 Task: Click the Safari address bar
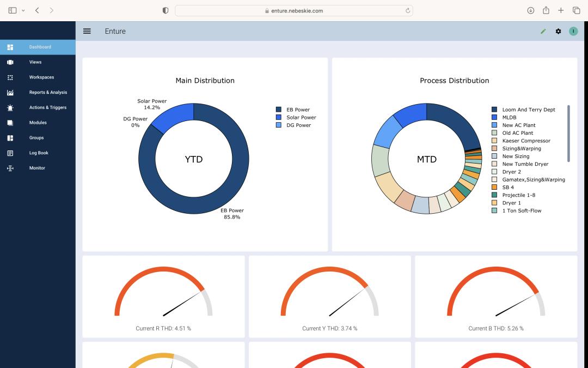(x=294, y=10)
